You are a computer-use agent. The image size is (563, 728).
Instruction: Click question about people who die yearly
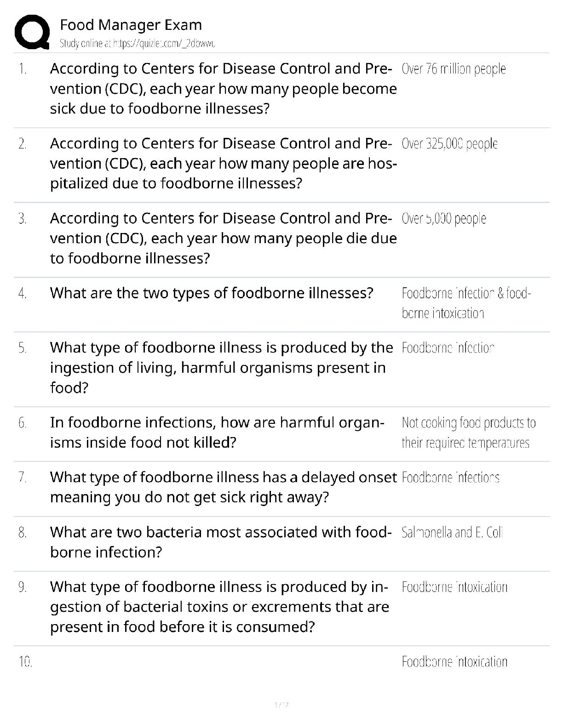pos(223,238)
